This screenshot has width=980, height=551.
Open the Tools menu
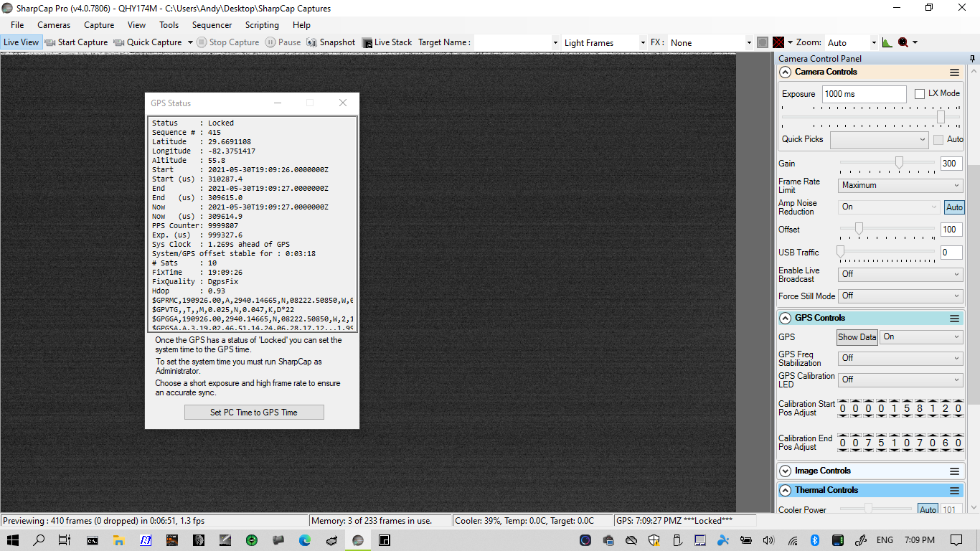click(169, 25)
